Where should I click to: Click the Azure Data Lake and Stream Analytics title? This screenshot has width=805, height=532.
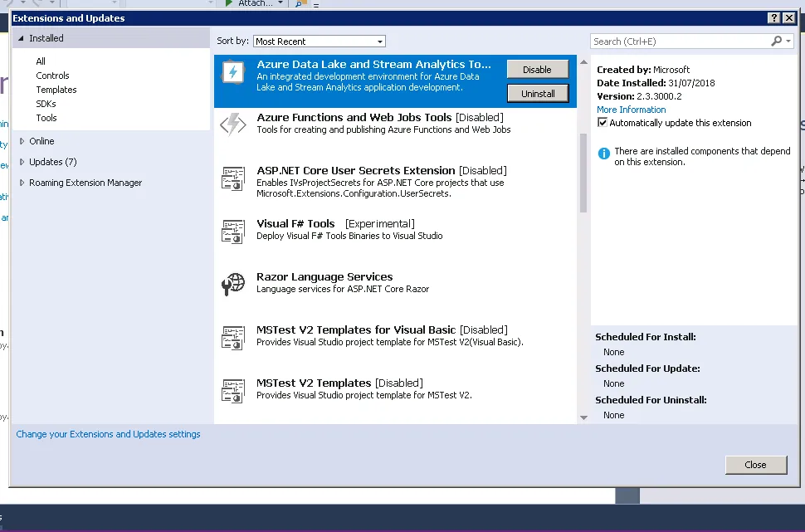[x=373, y=64]
